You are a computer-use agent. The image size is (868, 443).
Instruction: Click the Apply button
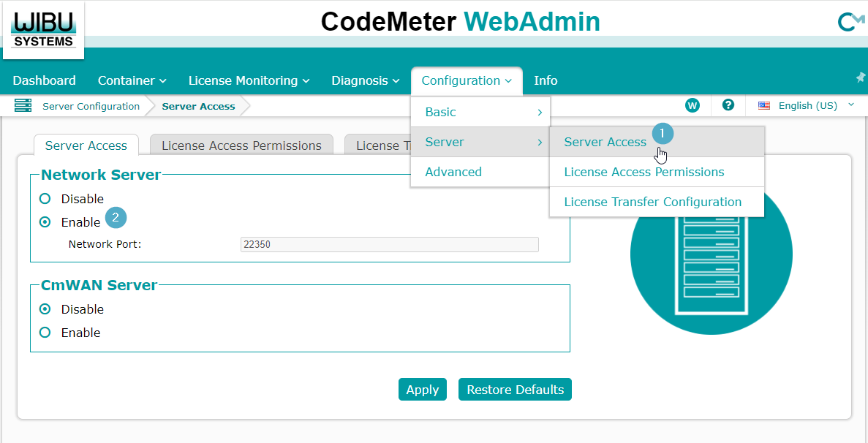click(423, 390)
